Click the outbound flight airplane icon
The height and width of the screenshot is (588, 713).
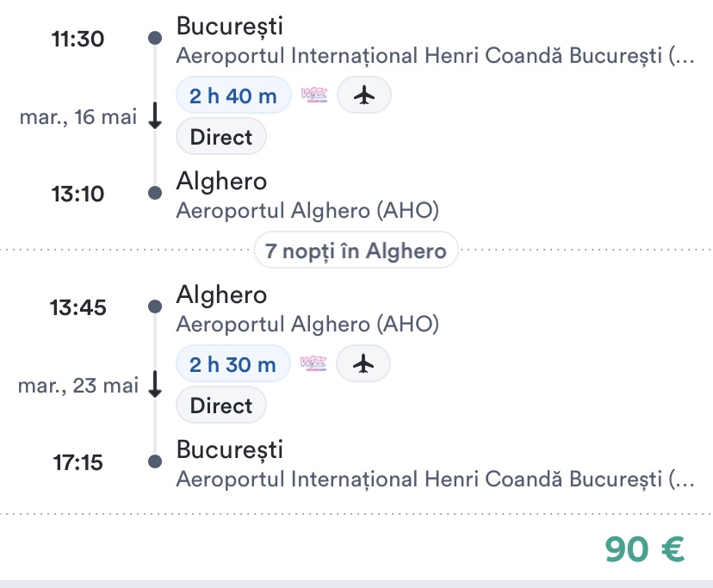pyautogui.click(x=364, y=96)
